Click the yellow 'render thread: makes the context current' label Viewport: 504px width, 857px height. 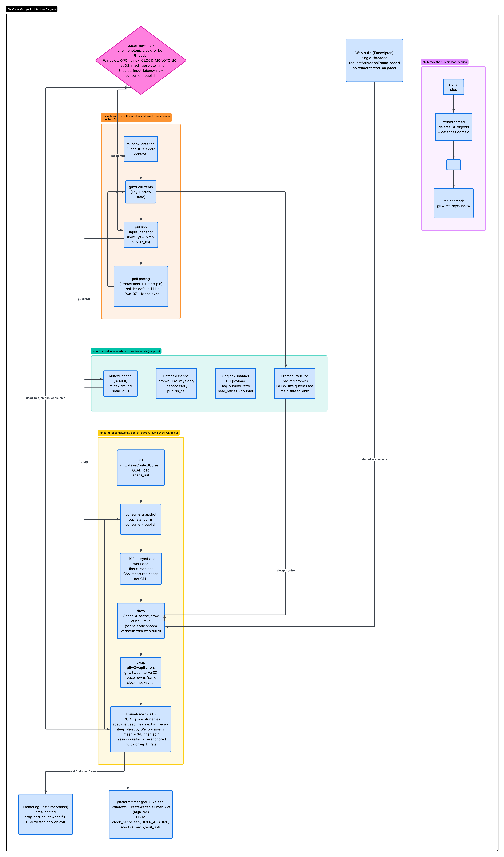[139, 433]
